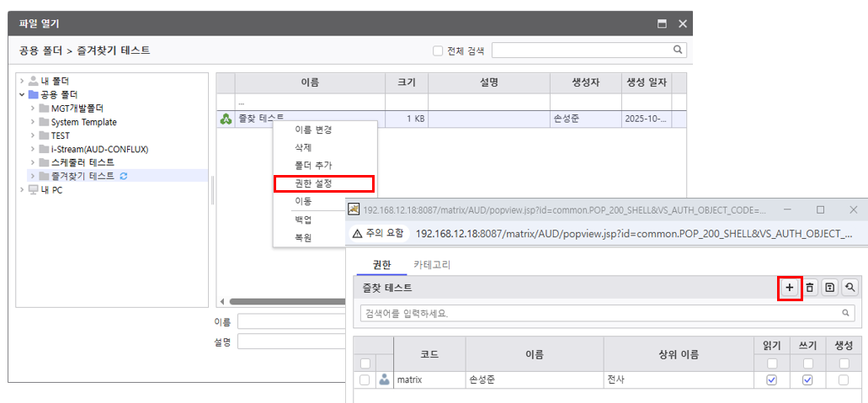Check 생성 permission for matrix row
The height and width of the screenshot is (403, 868).
[x=844, y=380]
